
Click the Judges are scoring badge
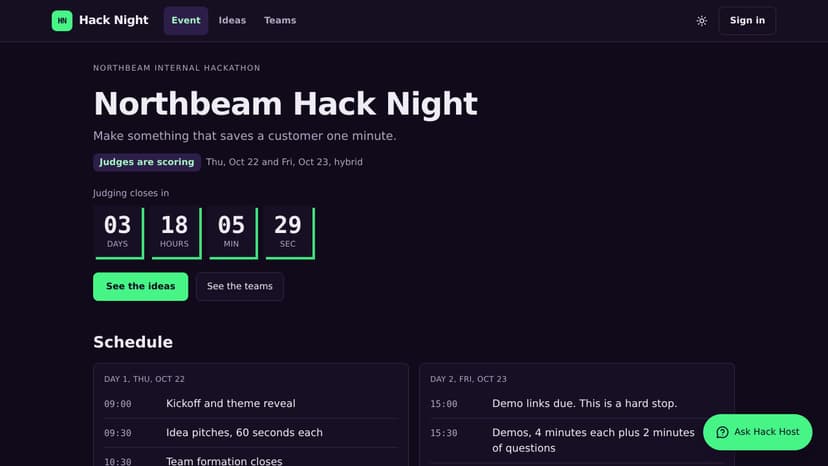[x=147, y=162]
